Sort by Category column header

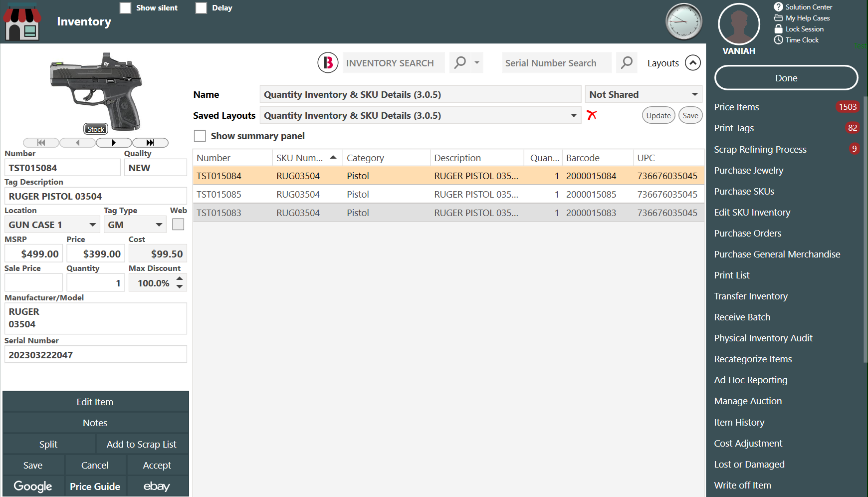(387, 158)
